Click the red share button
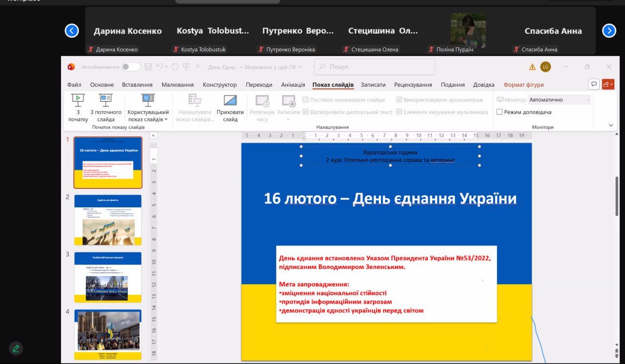625x364 pixels. 608,84
